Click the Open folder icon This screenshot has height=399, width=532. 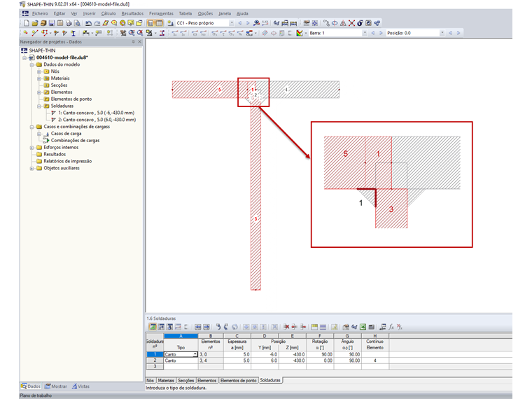click(x=34, y=23)
